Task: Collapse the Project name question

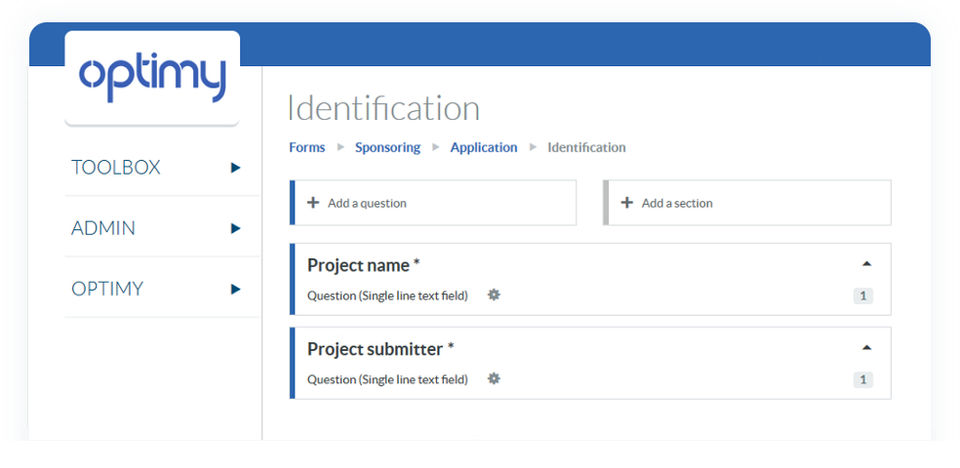Action: coord(866,264)
